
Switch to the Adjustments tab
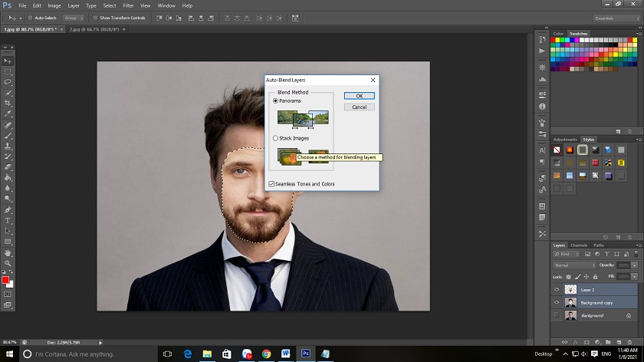pyautogui.click(x=565, y=140)
